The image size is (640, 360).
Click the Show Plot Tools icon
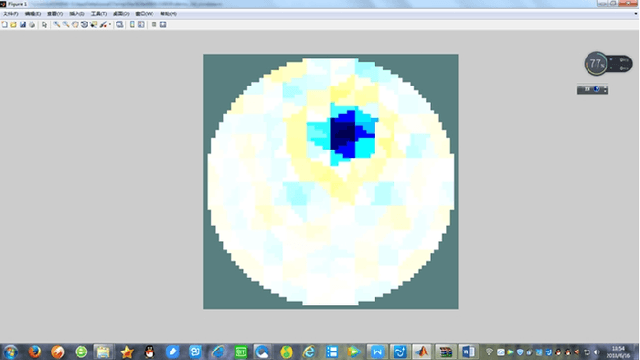pyautogui.click(x=163, y=25)
